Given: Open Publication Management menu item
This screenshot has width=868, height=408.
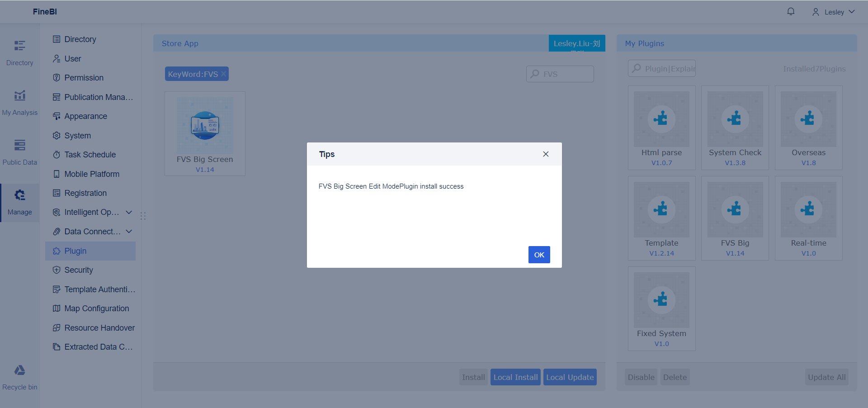Looking at the screenshot, I should 90,97.
